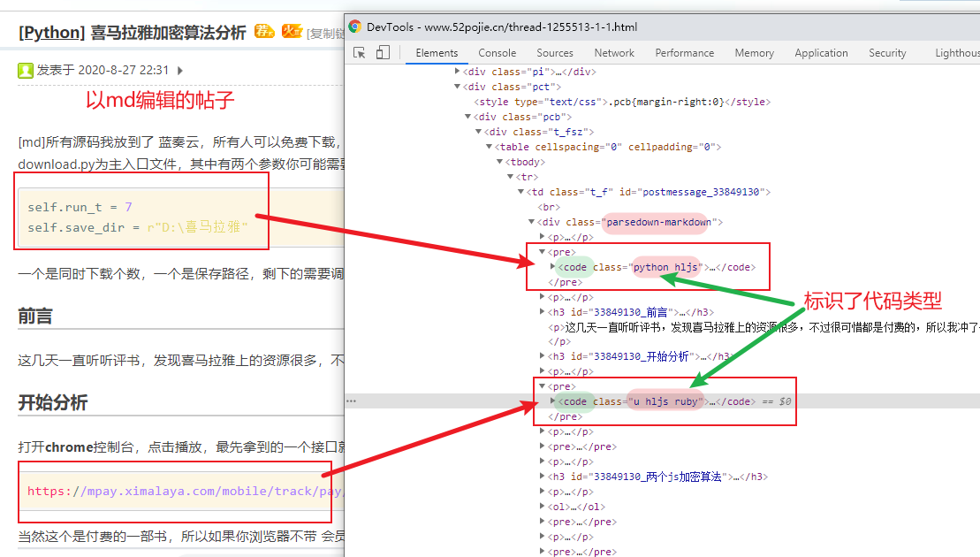Click the green author avatar icon
This screenshot has width=980, height=557.
[x=25, y=70]
